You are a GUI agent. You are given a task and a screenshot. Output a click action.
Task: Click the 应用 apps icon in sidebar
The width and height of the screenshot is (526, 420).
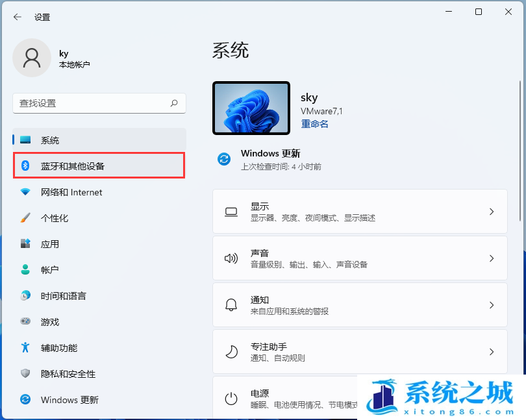tap(25, 243)
